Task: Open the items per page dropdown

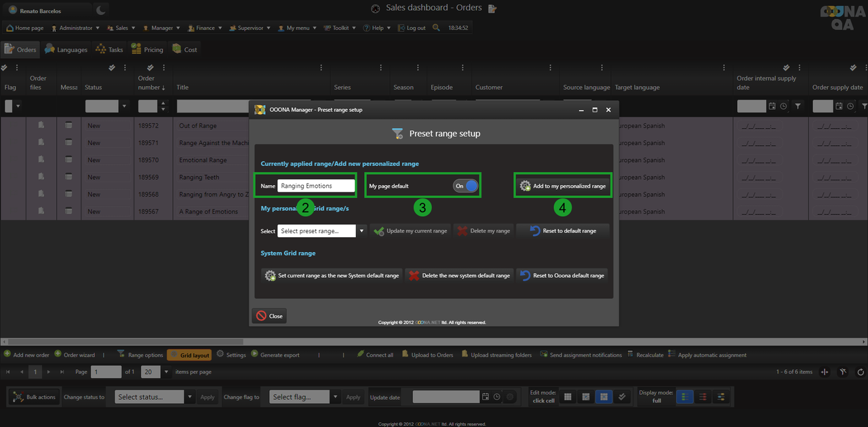Action: point(167,372)
